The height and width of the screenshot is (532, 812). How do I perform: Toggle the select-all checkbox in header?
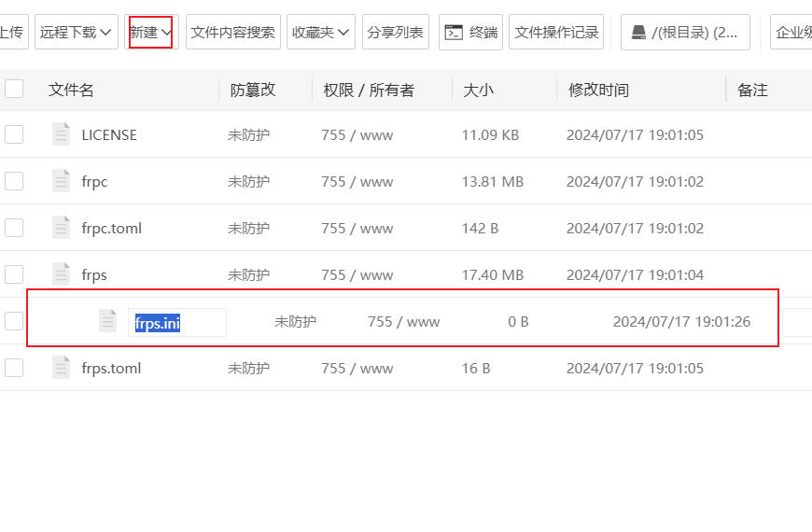[x=14, y=89]
